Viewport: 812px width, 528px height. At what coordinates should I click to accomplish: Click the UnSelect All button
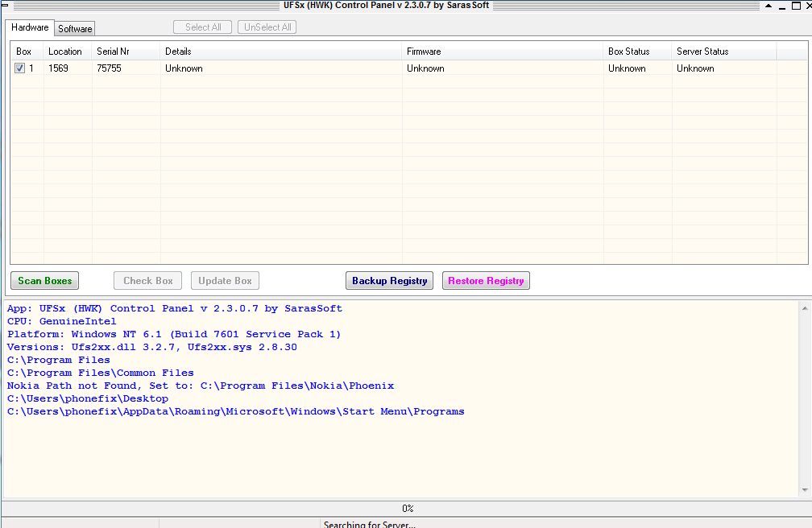[267, 27]
